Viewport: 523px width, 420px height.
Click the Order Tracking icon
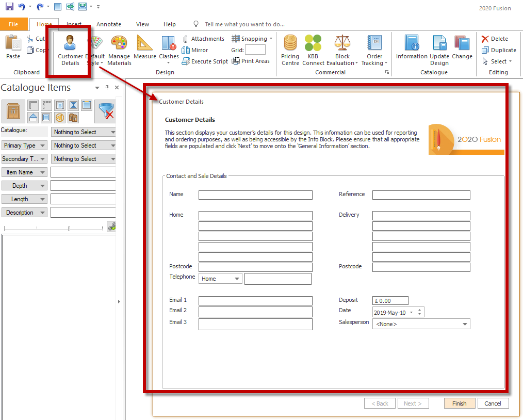pyautogui.click(x=374, y=43)
